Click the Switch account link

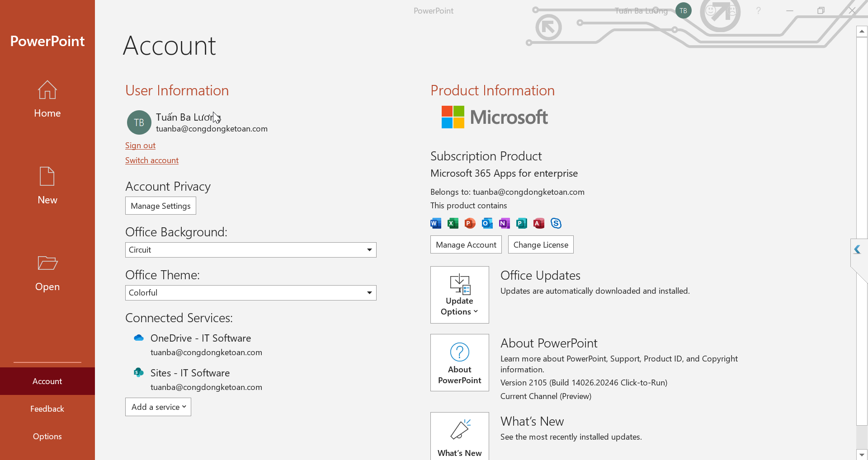pos(152,160)
